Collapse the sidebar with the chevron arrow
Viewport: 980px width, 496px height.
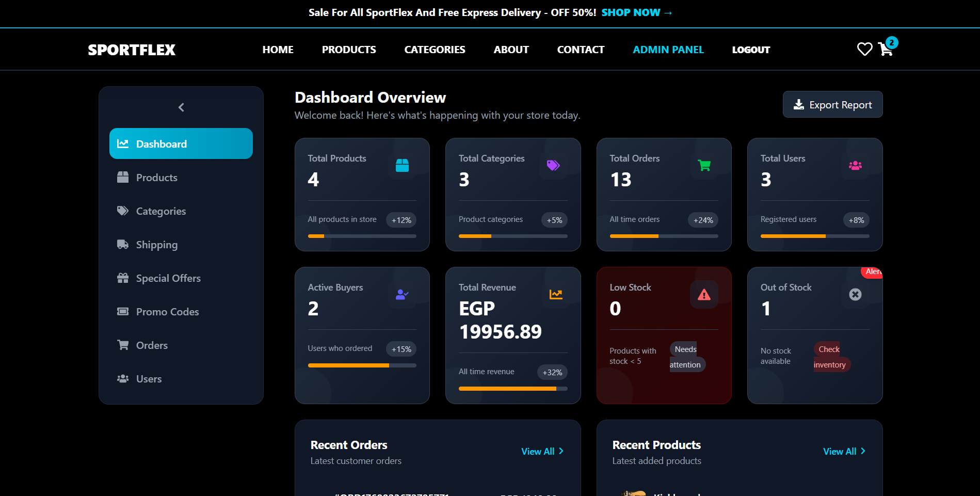click(x=181, y=107)
